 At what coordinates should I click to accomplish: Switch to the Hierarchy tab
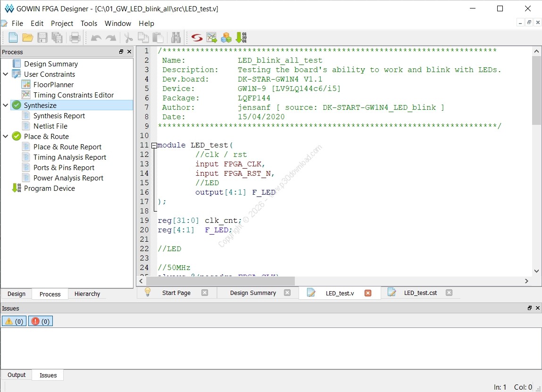[x=87, y=294]
